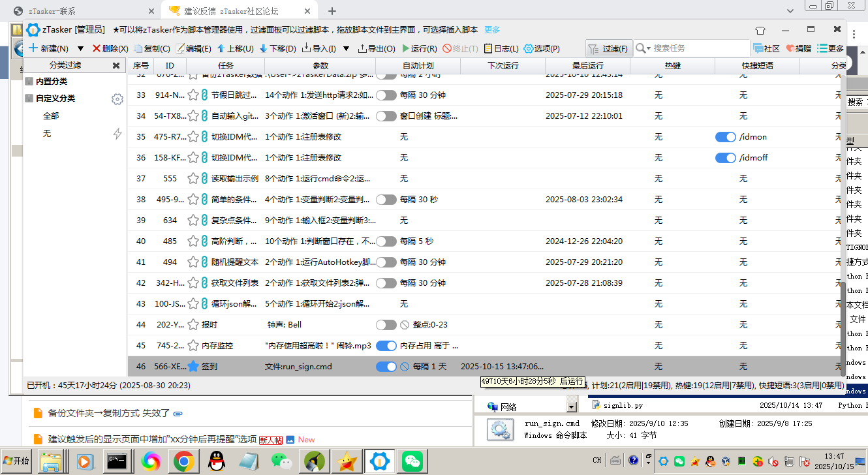Enable the 报时 task toggle

(386, 324)
